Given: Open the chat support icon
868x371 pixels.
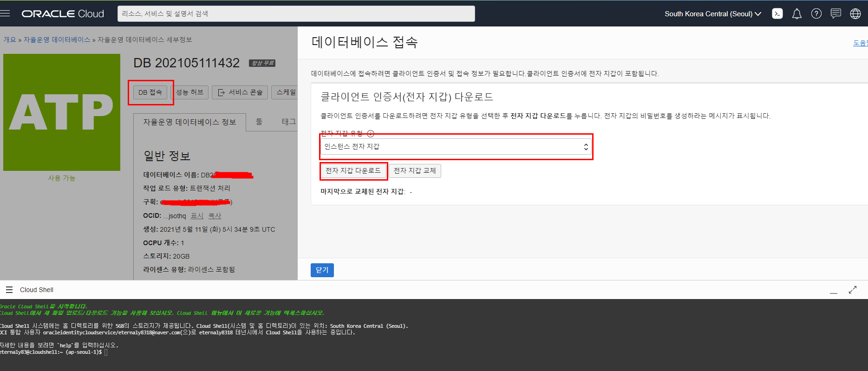Looking at the screenshot, I should coord(836,14).
